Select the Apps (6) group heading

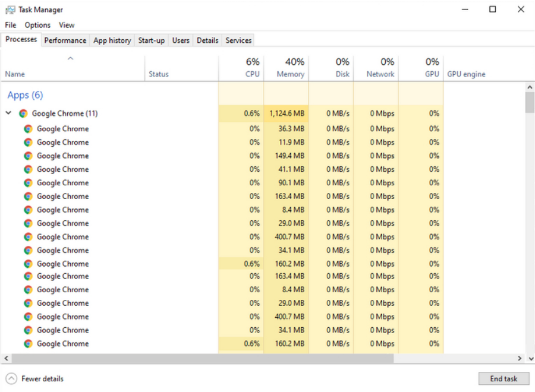[25, 95]
